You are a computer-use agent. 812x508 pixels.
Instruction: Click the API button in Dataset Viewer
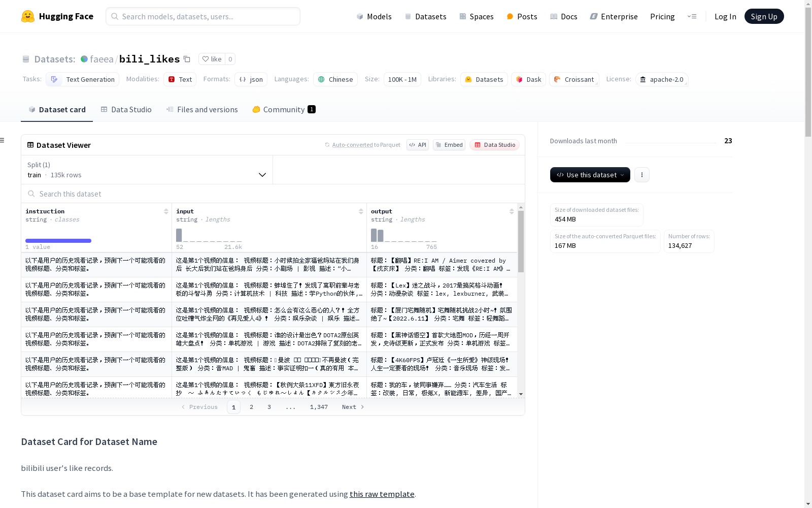coord(418,145)
